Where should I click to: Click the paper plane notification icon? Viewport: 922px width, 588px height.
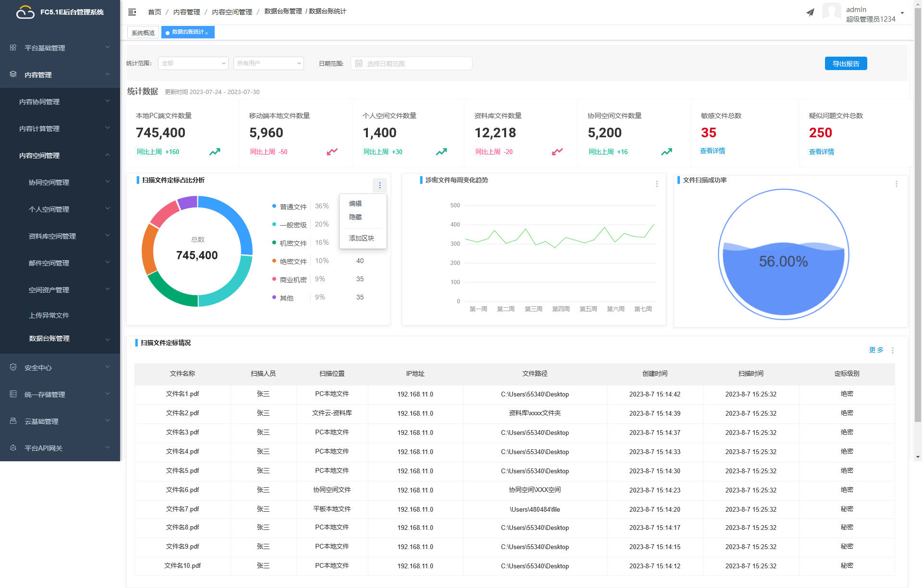pos(810,12)
